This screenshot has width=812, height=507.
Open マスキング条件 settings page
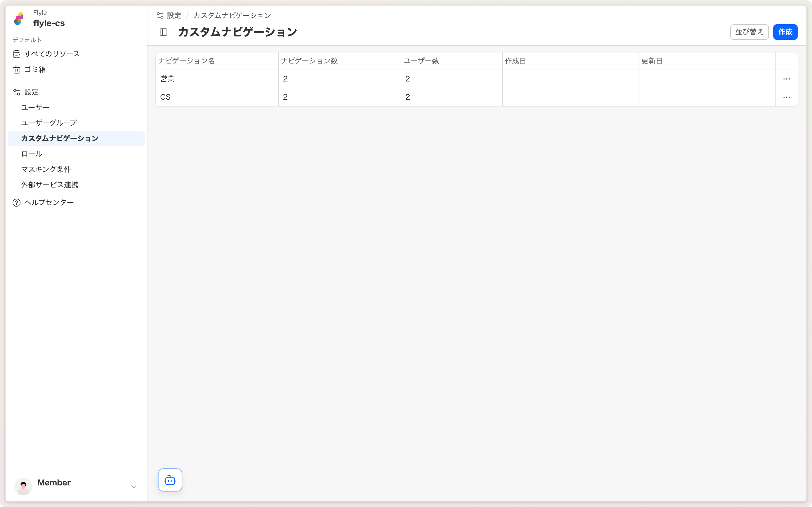coord(46,169)
